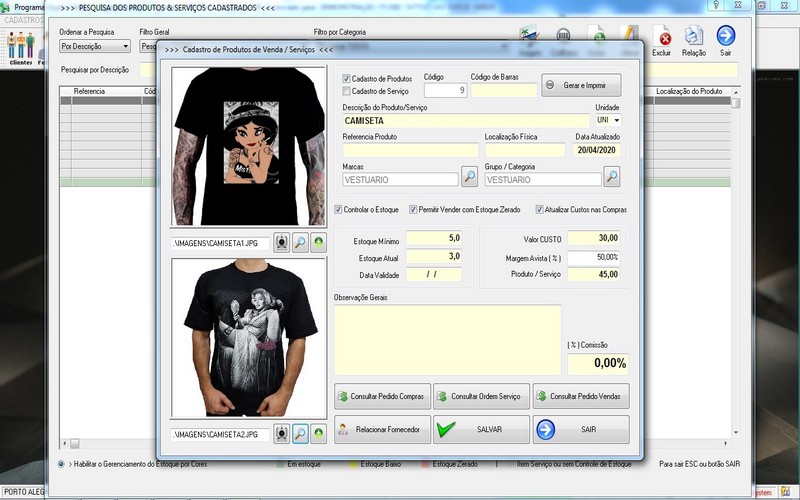The image size is (800, 500).
Task: Click Referencia Produto input field
Action: point(410,150)
